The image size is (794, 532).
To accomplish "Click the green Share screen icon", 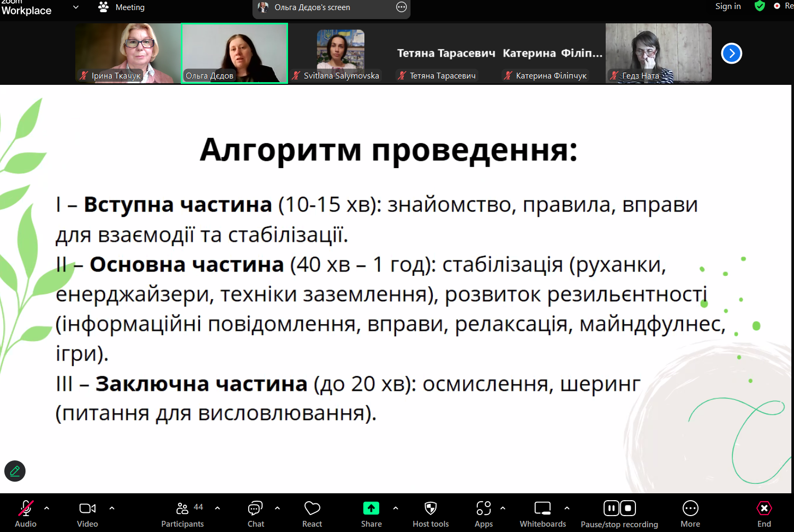I will click(371, 509).
